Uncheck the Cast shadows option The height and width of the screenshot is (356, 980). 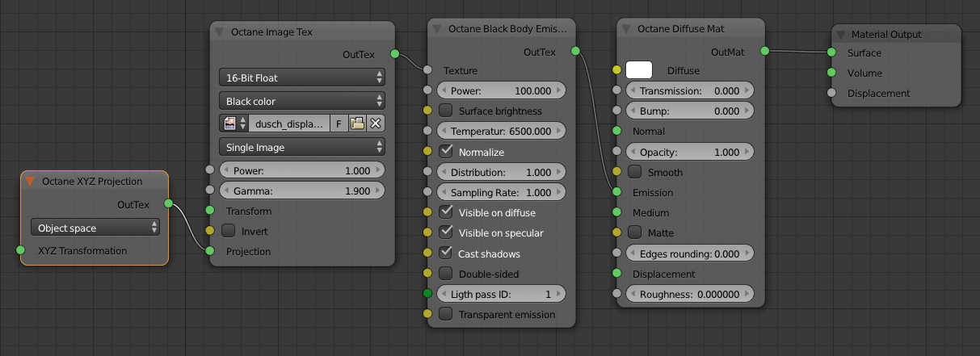(446, 253)
